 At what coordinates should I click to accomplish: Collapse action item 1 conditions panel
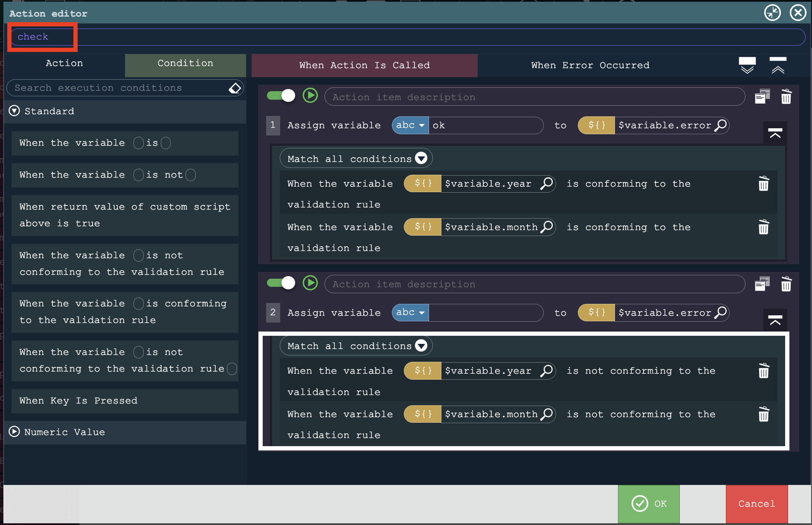tap(775, 133)
